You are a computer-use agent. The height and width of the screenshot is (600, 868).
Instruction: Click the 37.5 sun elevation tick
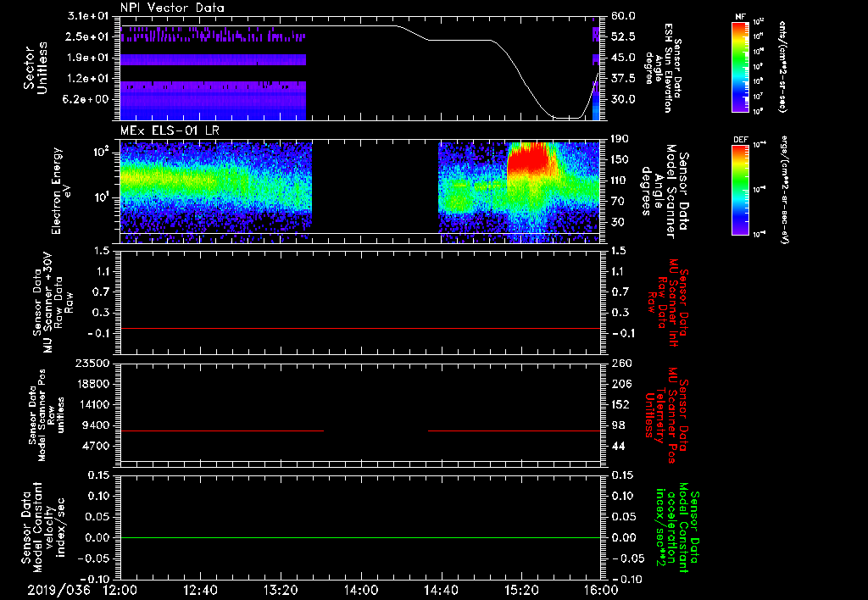(x=623, y=79)
